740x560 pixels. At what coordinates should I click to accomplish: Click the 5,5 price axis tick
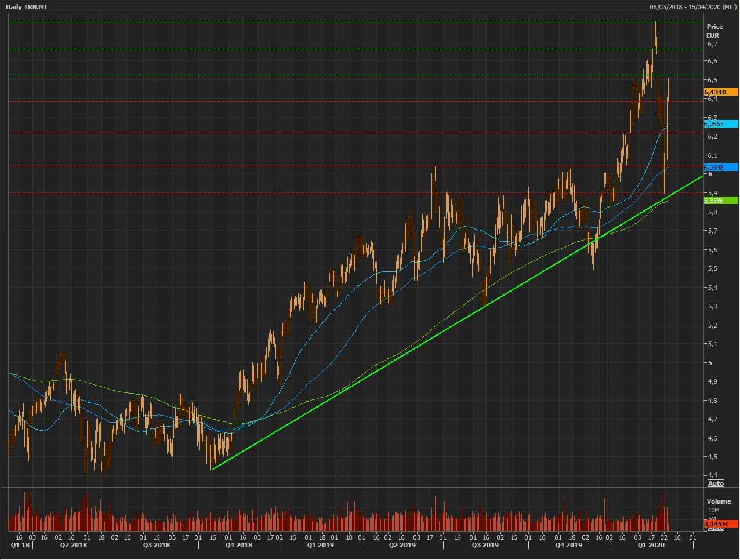coord(712,269)
